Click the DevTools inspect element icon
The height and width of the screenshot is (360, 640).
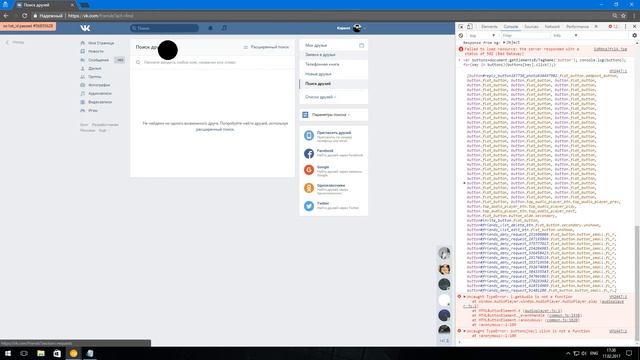point(461,27)
